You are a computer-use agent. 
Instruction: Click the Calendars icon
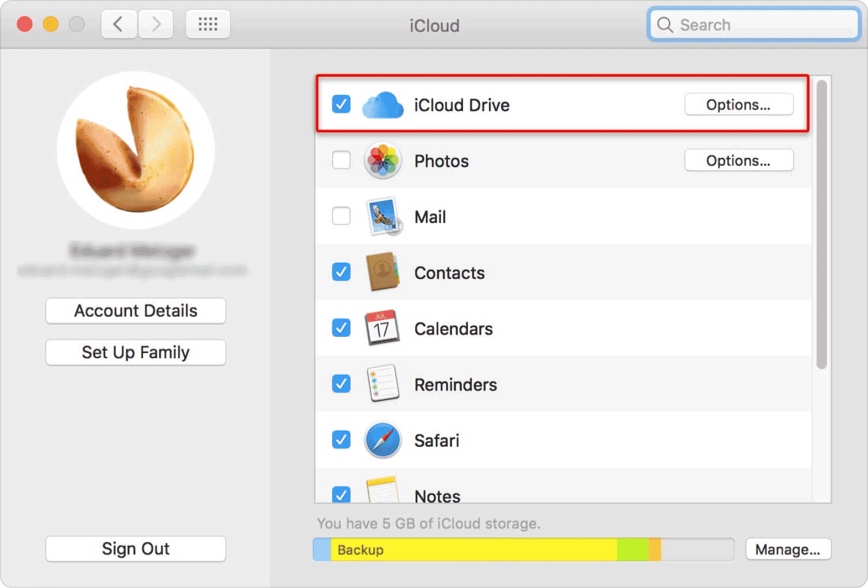382,328
